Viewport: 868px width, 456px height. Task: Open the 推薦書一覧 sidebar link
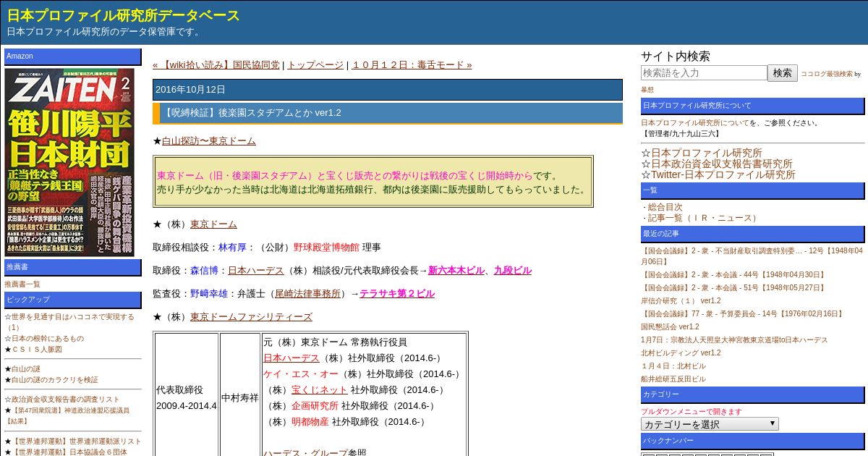click(x=22, y=284)
